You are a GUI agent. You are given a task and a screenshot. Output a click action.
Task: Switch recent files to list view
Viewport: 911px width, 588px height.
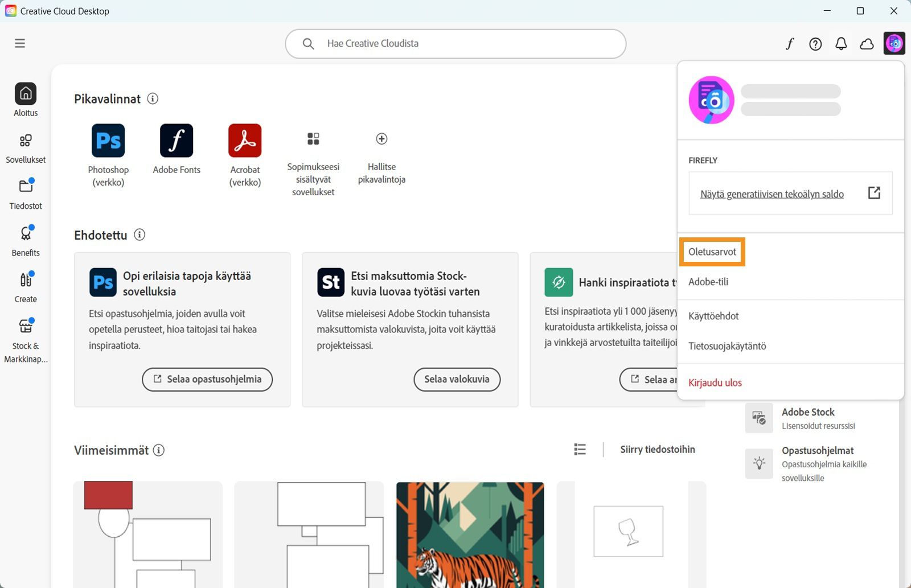tap(580, 450)
